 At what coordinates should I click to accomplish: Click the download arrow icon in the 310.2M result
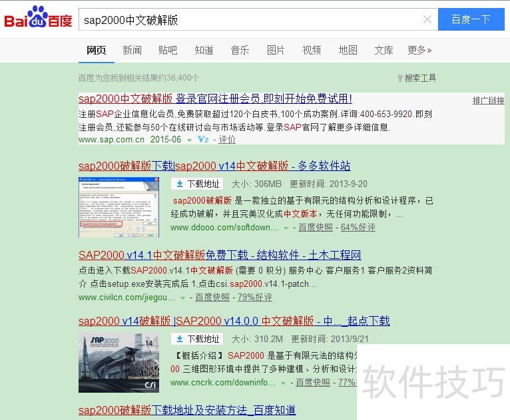(x=180, y=339)
